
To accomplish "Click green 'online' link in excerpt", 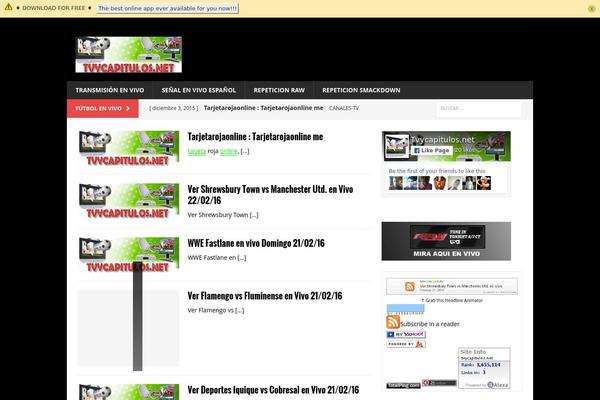I will point(229,151).
